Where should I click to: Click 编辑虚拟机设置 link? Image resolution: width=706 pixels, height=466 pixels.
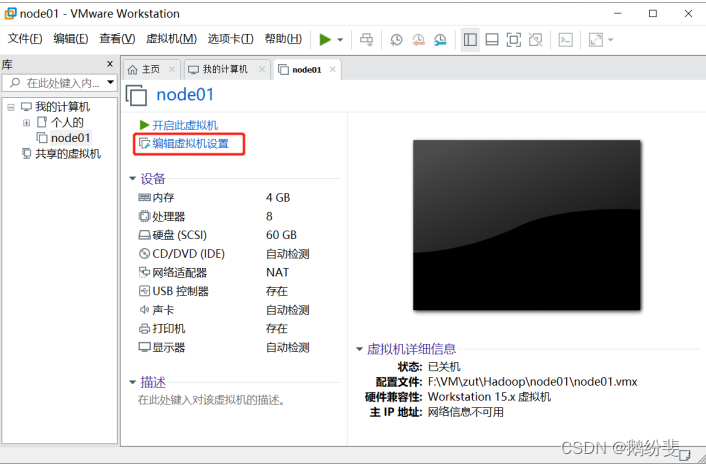(x=190, y=144)
